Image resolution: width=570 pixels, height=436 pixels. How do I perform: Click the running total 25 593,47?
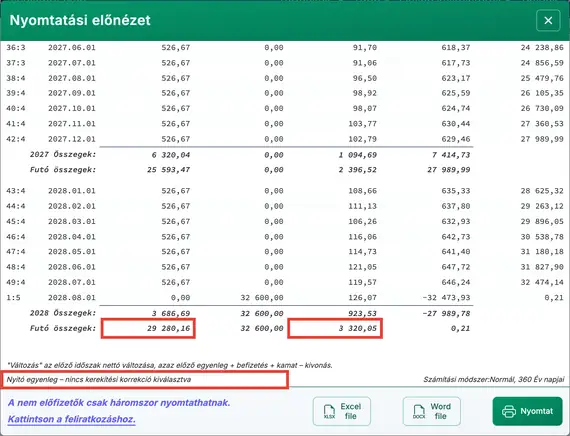pos(169,170)
